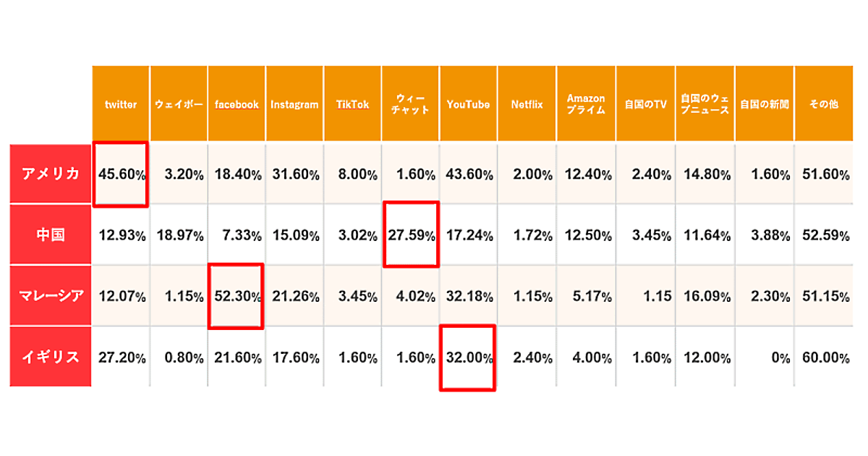Click the highlighted 45.60% cell
Viewport: 868px width, 456px height.
(x=120, y=174)
